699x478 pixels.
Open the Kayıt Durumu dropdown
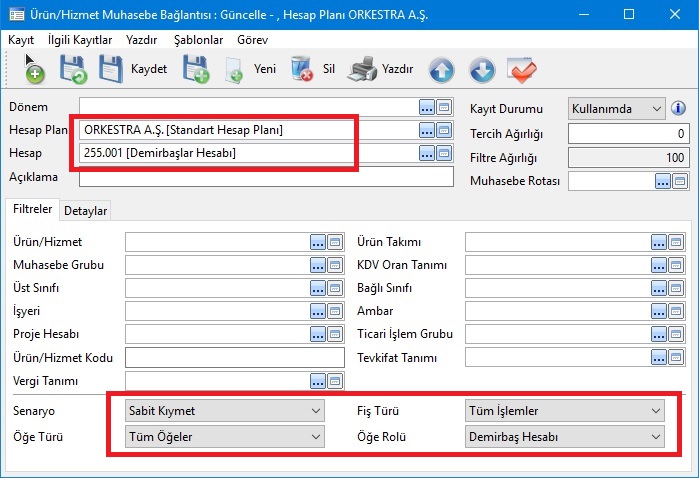tap(616, 108)
